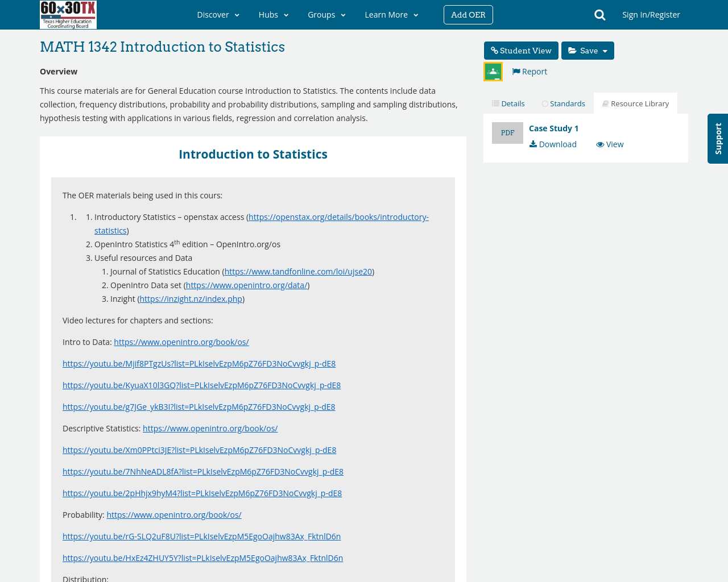
Task: Follow the Journal of Statistics Education tandfonline link
Action: (298, 272)
